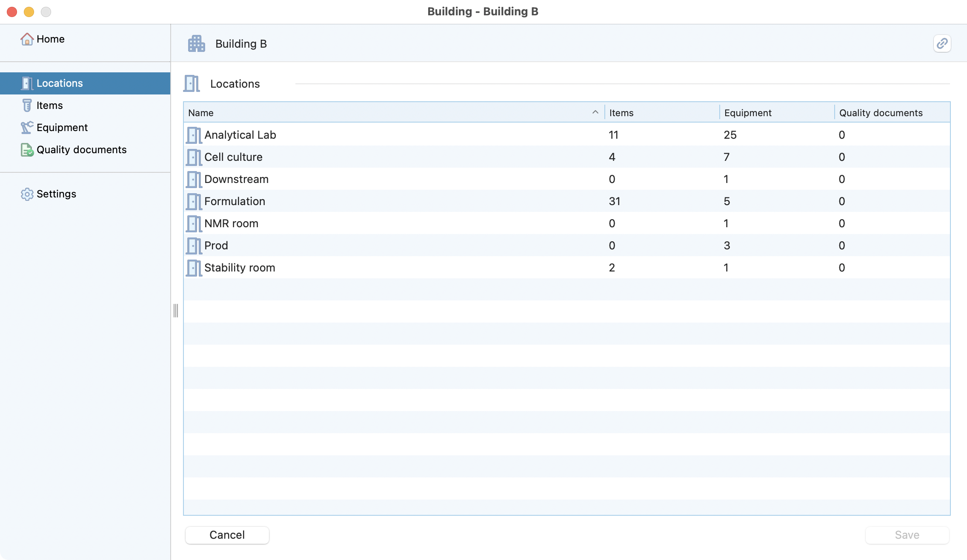This screenshot has height=560, width=967.
Task: Click the Building B header icon
Action: coord(196,43)
